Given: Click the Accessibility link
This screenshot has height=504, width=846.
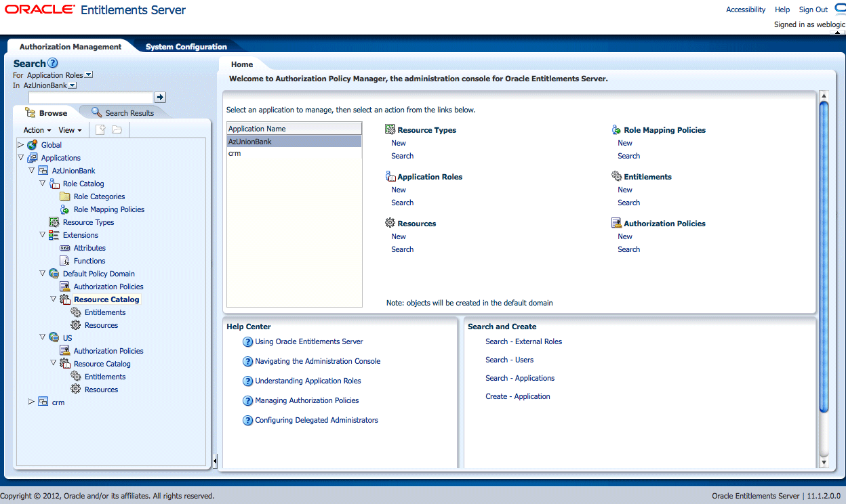Looking at the screenshot, I should tap(746, 9).
